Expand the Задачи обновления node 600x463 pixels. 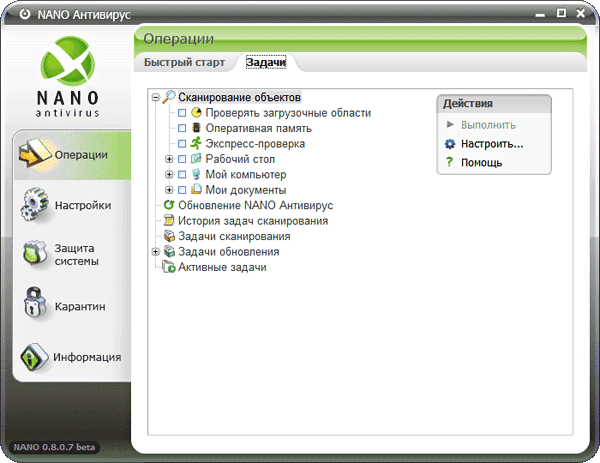155,251
